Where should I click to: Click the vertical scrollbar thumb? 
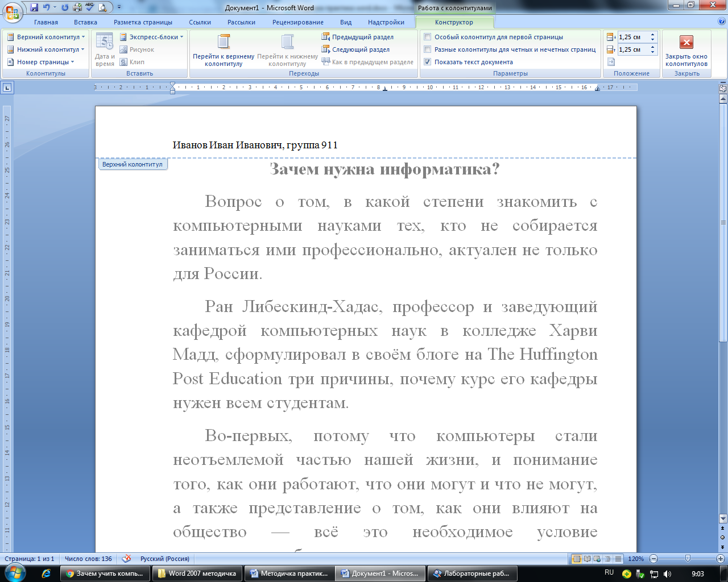[723, 222]
